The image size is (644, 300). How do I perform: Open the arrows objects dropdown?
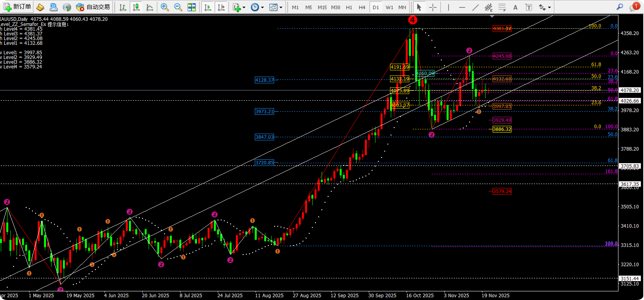tap(545, 7)
